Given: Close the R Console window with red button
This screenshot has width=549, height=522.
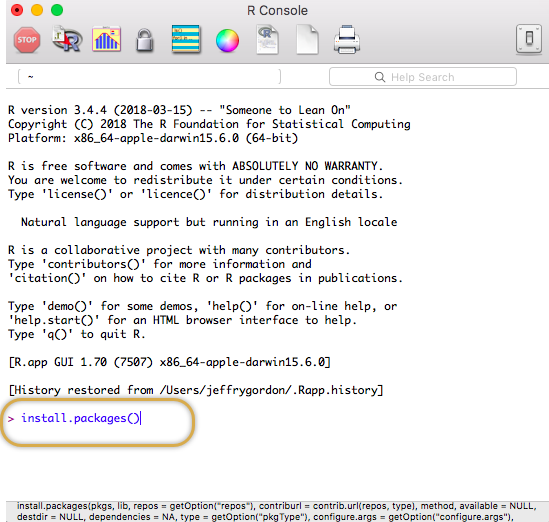Looking at the screenshot, I should click(17, 10).
